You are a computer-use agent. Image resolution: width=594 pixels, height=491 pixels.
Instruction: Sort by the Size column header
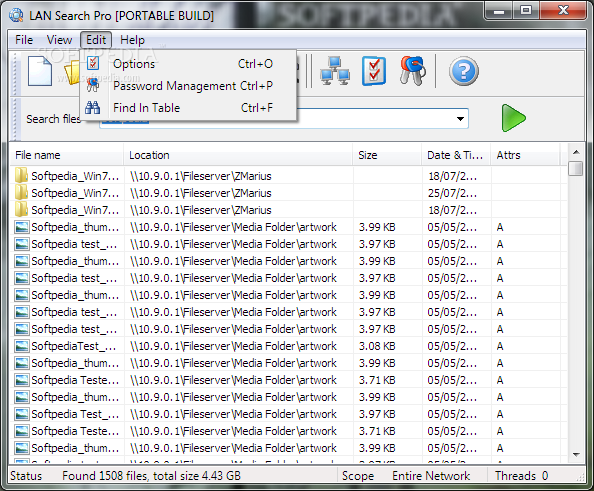(388, 155)
